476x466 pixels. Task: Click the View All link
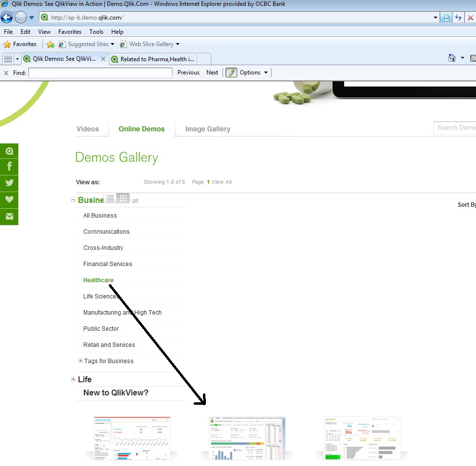(221, 182)
